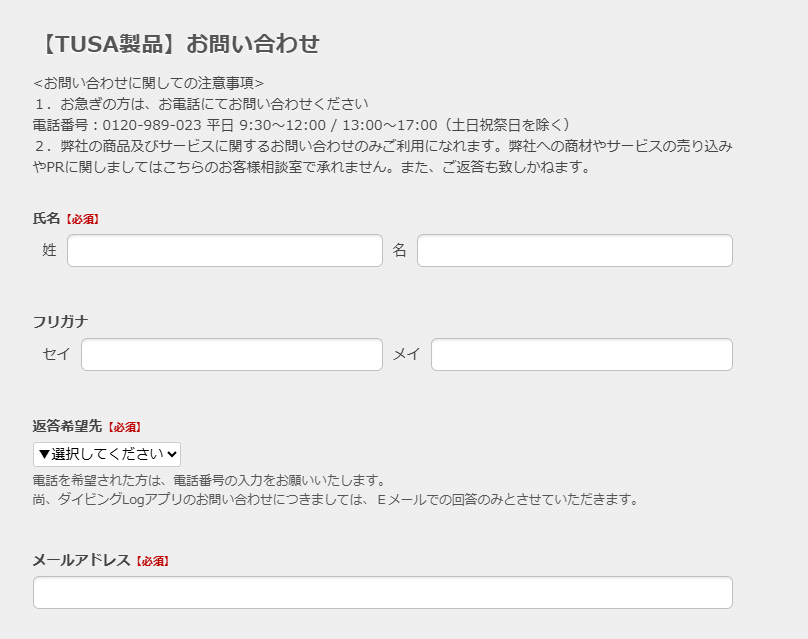Click the 【必須】 mark next to 氏名

point(82,219)
